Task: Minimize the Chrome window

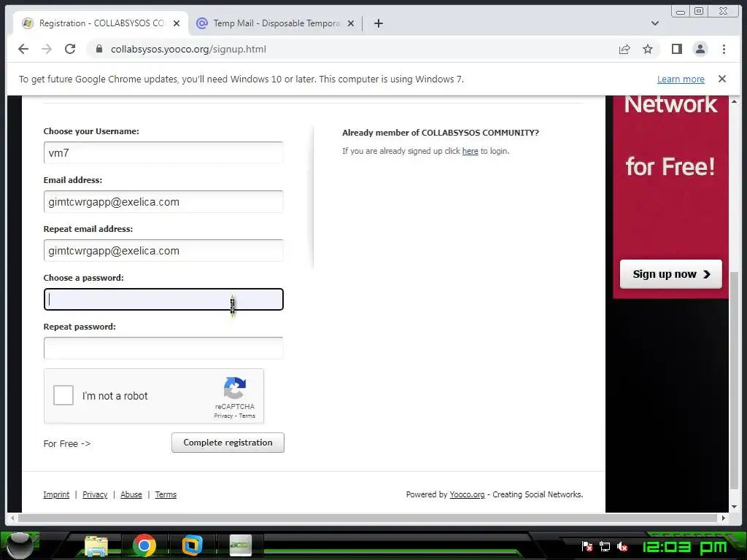Action: click(681, 11)
